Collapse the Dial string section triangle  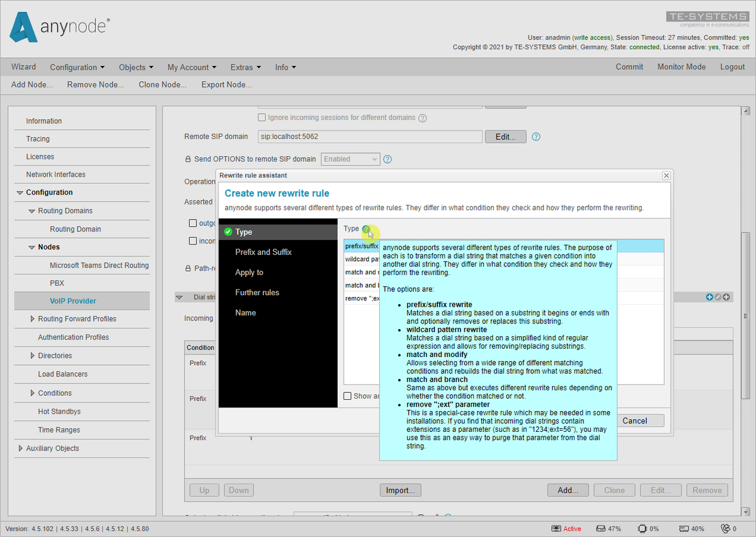(179, 297)
